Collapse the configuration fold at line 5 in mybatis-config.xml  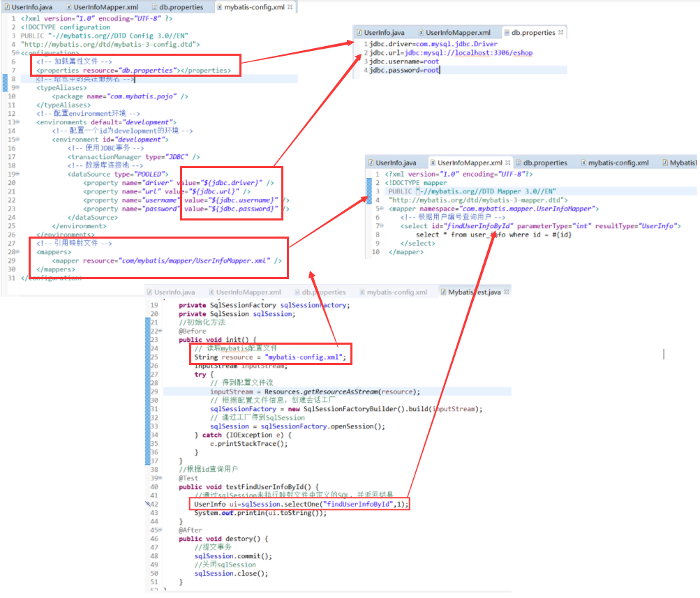tap(17, 53)
